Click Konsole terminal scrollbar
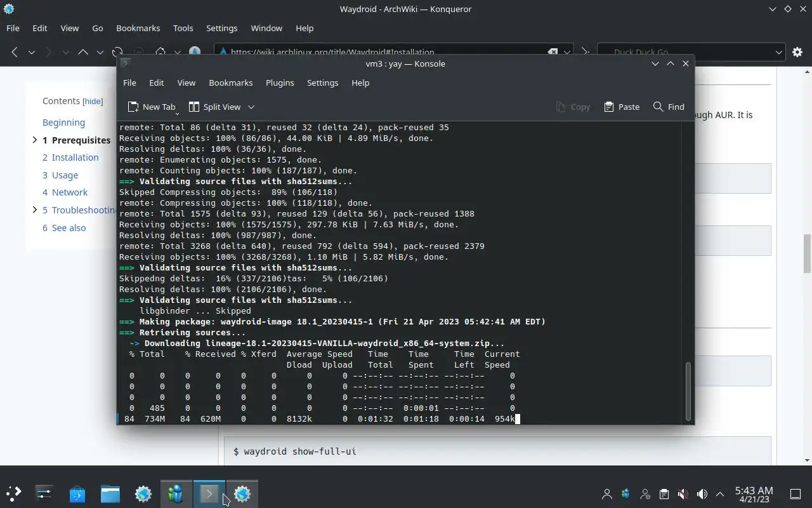 coord(688,391)
